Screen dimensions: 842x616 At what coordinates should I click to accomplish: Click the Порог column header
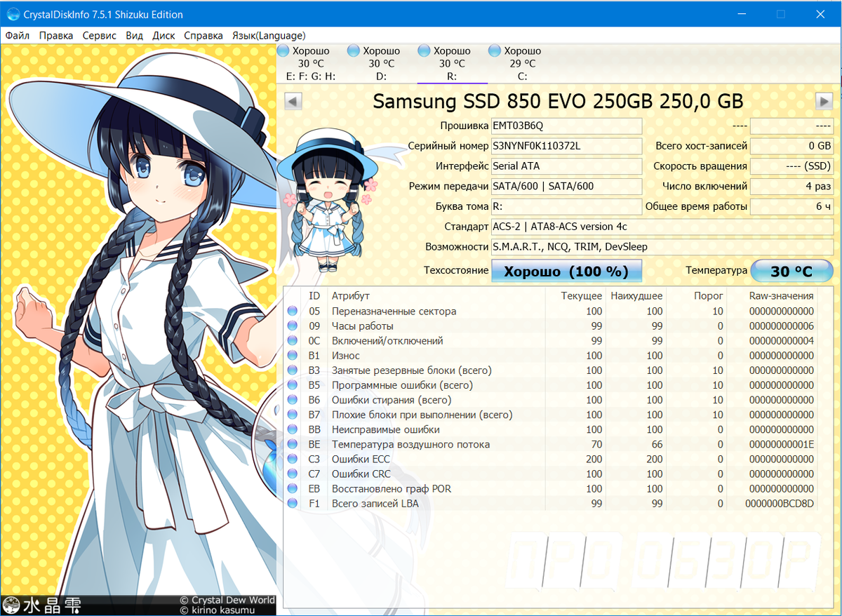point(709,296)
